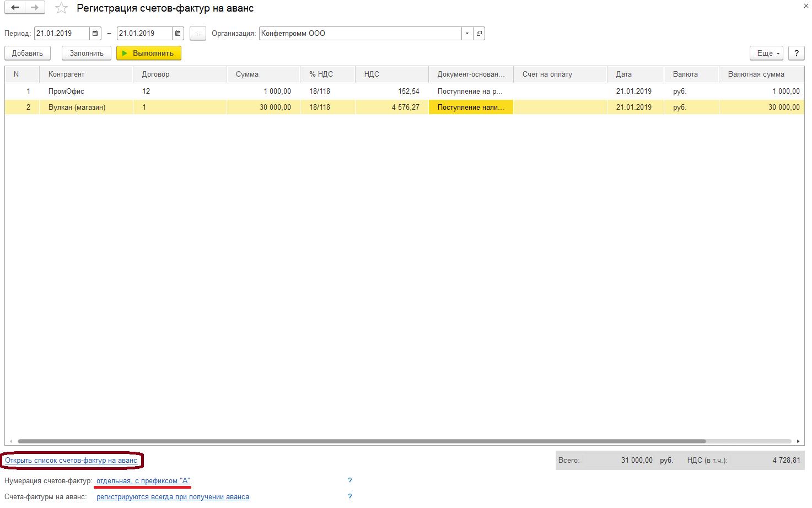Open period selection ellipsis button
Viewport: 812px width, 508px height.
[198, 33]
